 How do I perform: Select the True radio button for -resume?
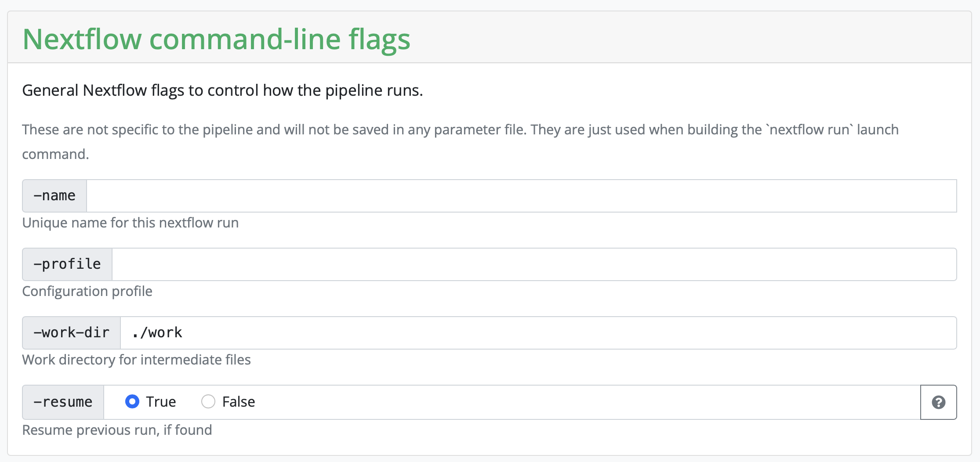pos(132,401)
